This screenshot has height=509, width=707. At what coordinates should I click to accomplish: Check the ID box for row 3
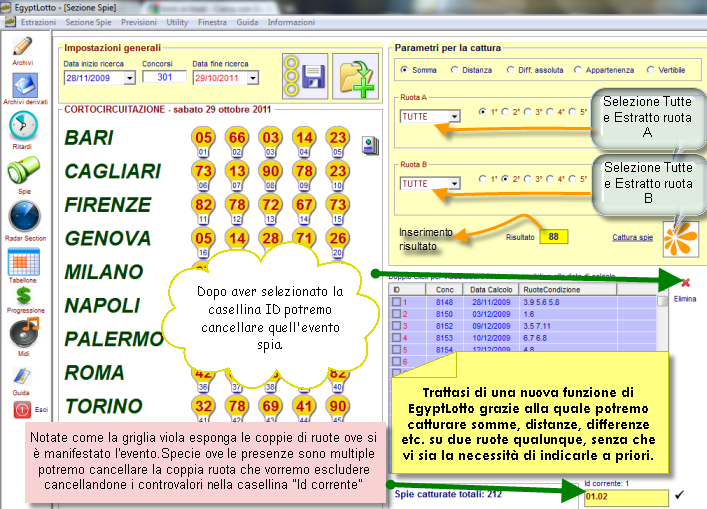pyautogui.click(x=396, y=326)
